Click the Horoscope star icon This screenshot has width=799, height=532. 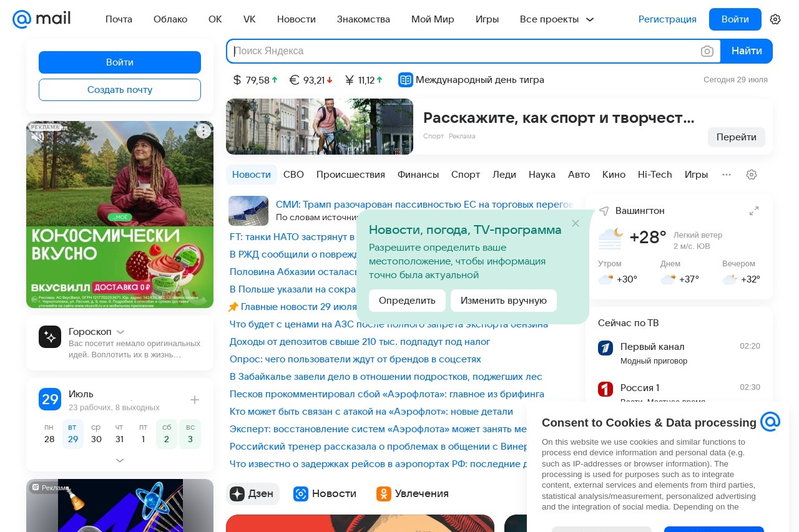click(50, 337)
